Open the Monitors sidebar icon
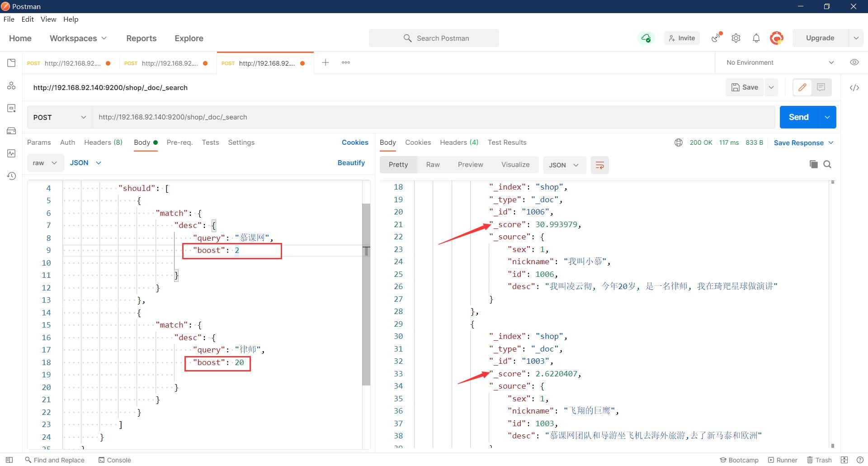This screenshot has height=466, width=868. 11,153
